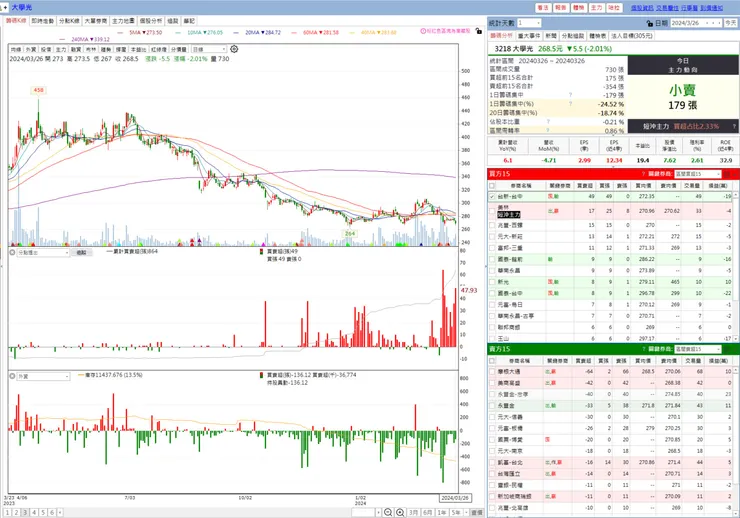Open 關鍵券商 dropdown in 賣方15 header
The image size is (740, 518).
pyautogui.click(x=698, y=349)
